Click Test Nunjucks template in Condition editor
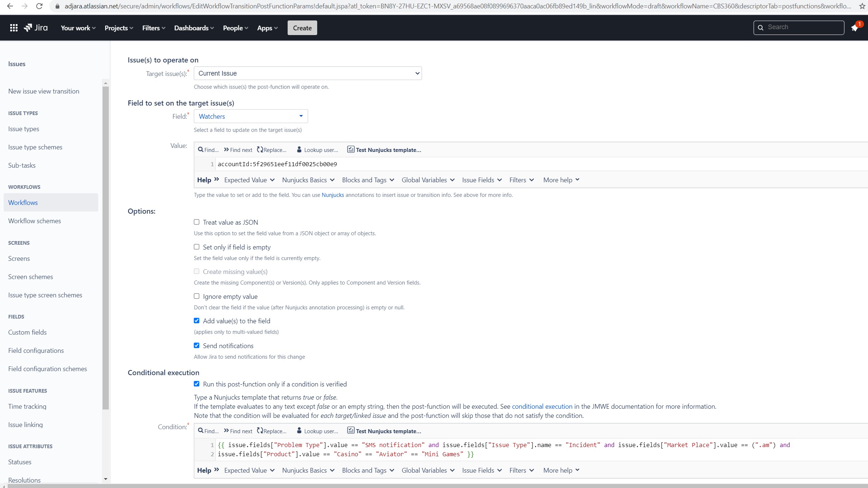 coord(384,431)
